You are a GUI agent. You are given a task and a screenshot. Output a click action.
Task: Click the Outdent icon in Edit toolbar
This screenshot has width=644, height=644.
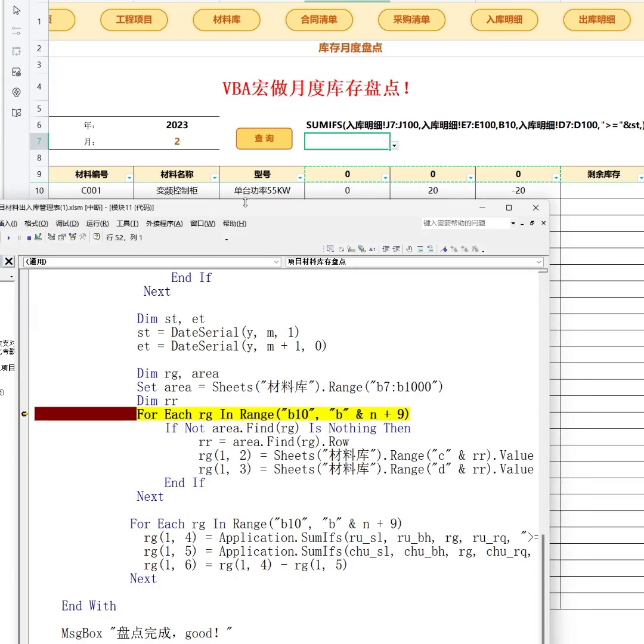point(397,249)
